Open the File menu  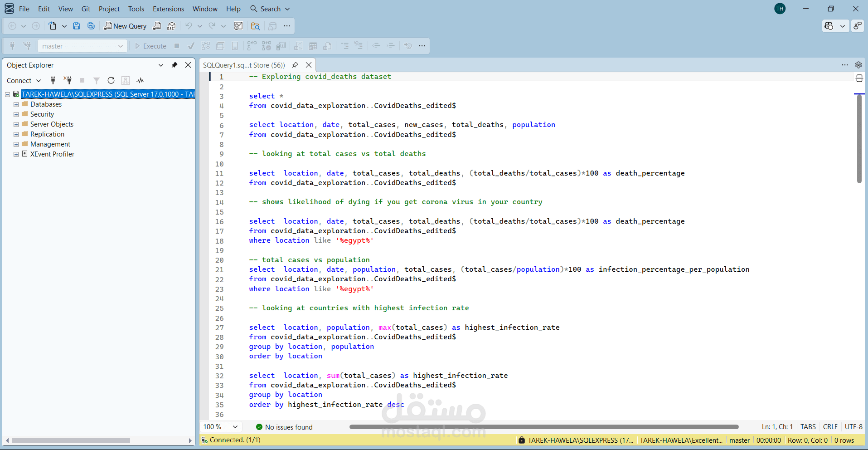pyautogui.click(x=24, y=9)
